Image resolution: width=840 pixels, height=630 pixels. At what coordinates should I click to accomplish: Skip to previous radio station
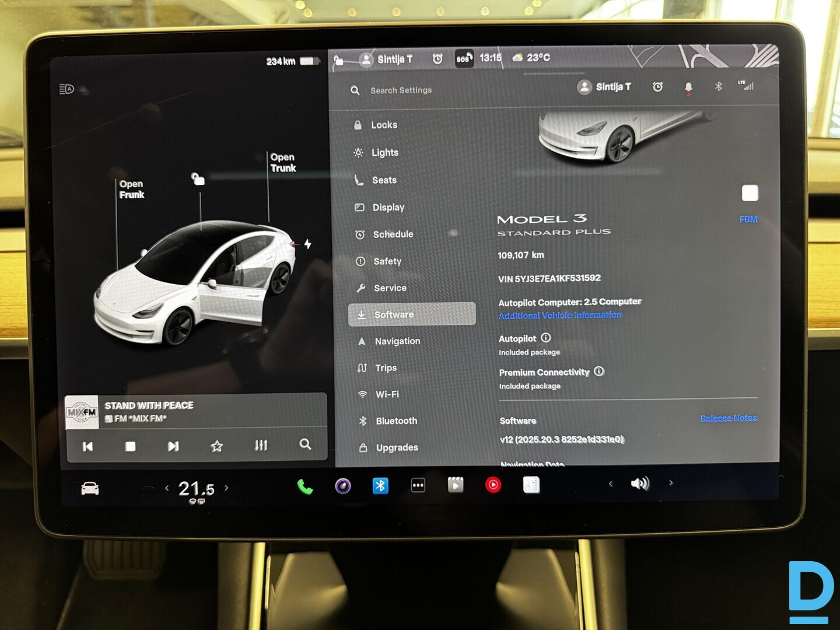pyautogui.click(x=87, y=446)
